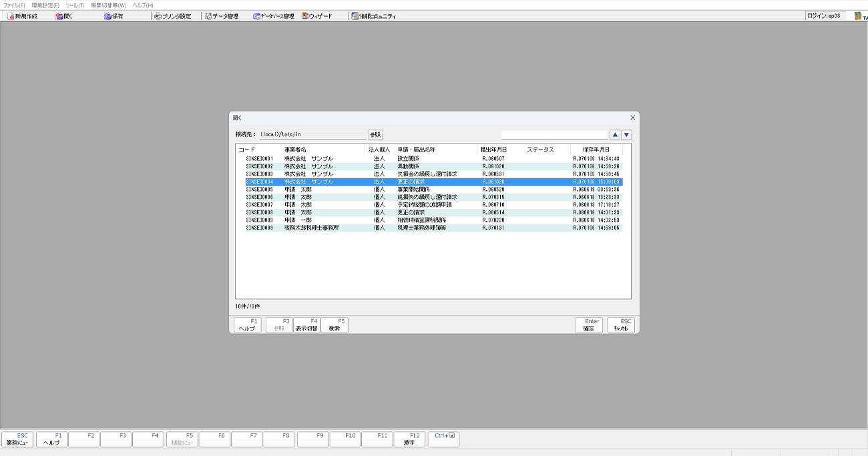Open the ファイル menu
Viewport: 868px width, 456px height.
pos(14,5)
